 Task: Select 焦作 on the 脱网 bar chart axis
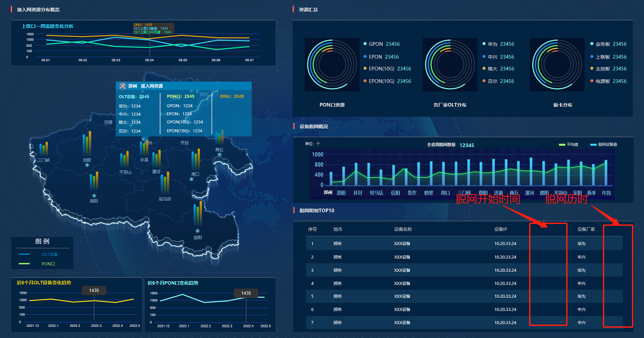click(412, 193)
